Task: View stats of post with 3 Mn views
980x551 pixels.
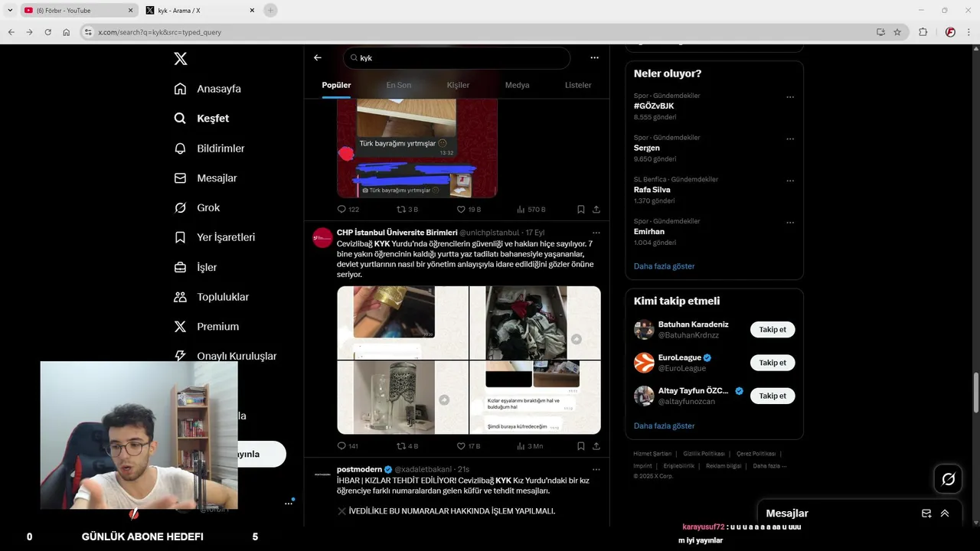Action: click(529, 445)
